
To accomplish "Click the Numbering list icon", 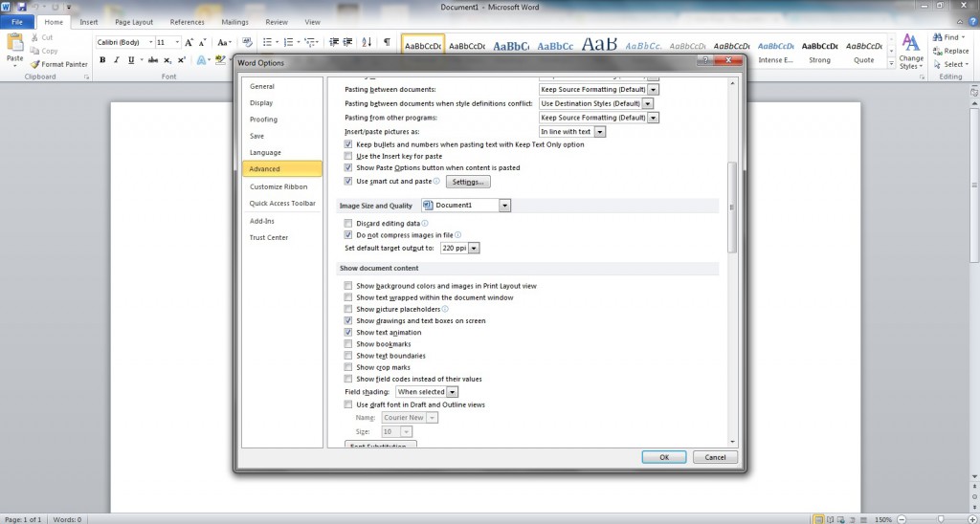I will (x=288, y=42).
